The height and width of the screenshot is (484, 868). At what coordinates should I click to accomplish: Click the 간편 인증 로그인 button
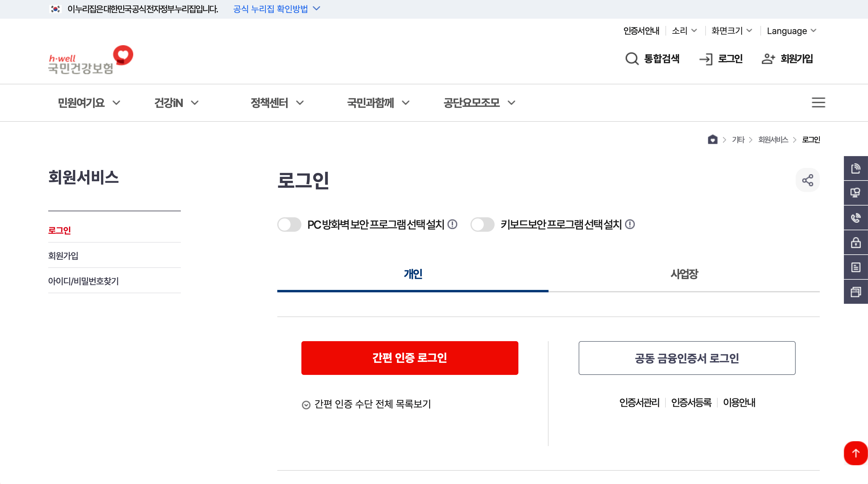click(409, 358)
